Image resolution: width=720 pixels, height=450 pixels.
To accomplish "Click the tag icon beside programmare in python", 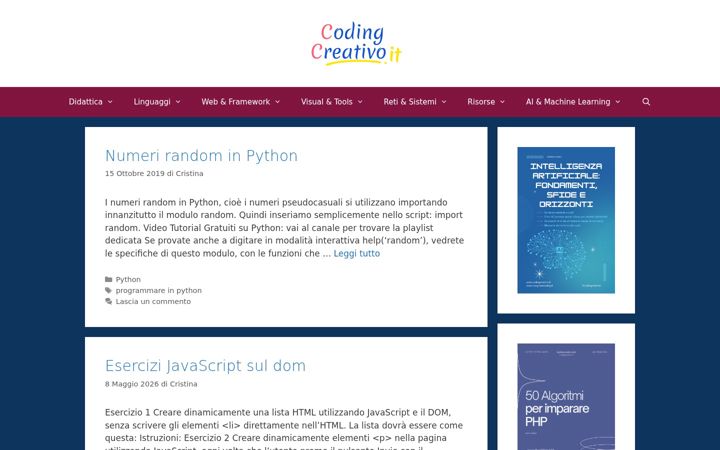I will pos(108,290).
